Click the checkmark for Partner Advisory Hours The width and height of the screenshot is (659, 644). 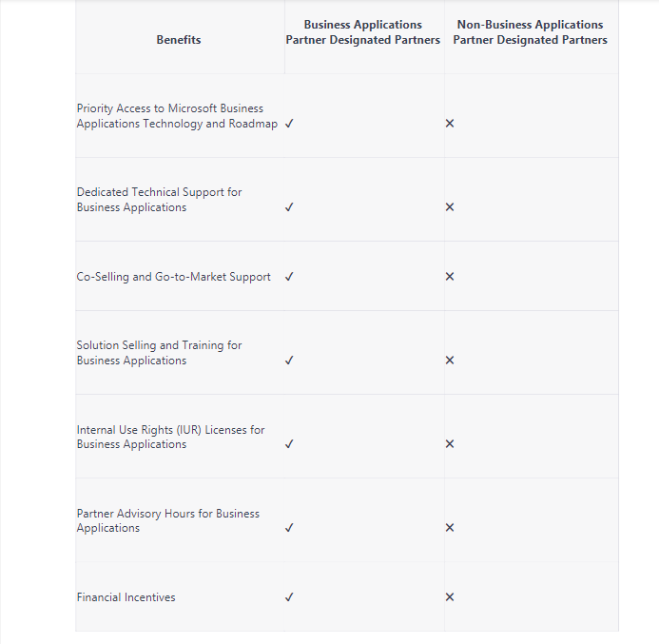point(289,528)
